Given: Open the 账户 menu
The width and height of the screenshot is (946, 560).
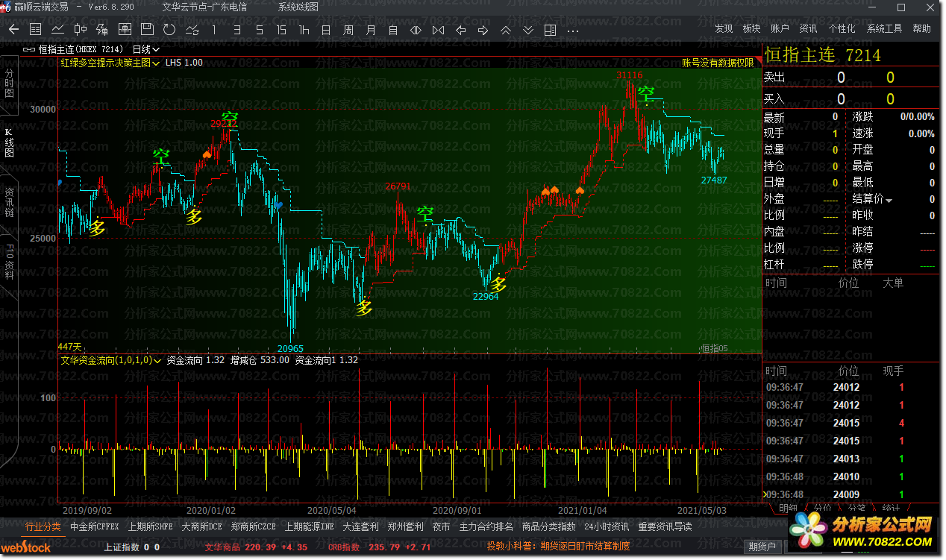Looking at the screenshot, I should click(x=780, y=28).
